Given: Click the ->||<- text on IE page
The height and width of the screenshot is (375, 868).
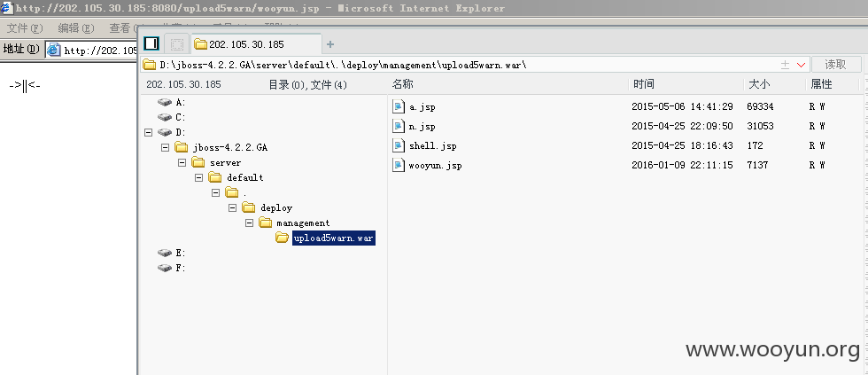Looking at the screenshot, I should pyautogui.click(x=25, y=85).
